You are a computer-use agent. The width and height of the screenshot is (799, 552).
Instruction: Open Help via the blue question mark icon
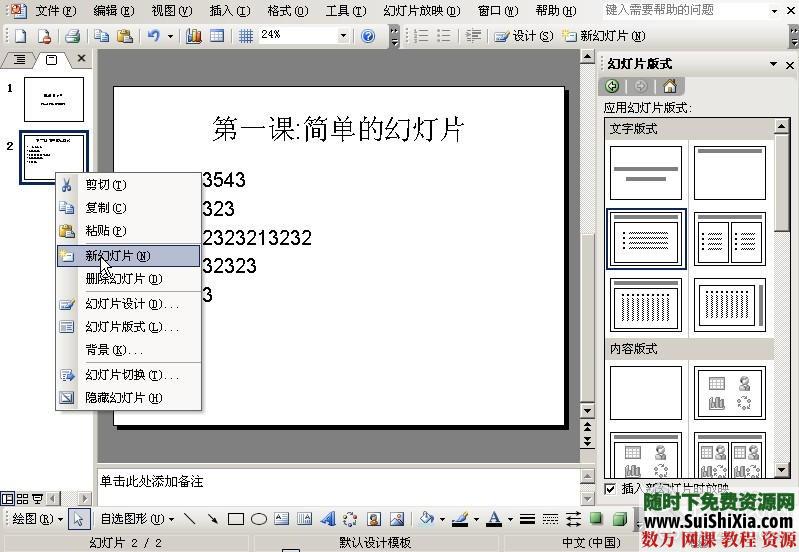tap(368, 36)
